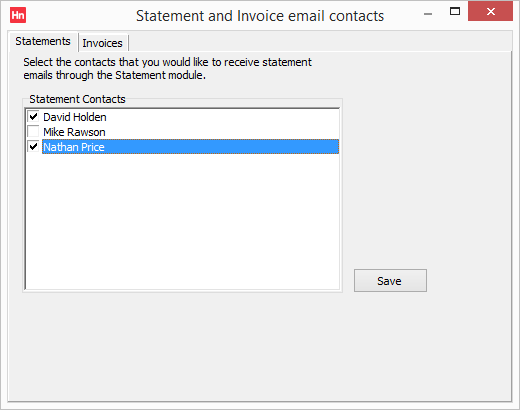Click the highlighted Nathan Price row
The height and width of the screenshot is (410, 520).
coord(190,147)
